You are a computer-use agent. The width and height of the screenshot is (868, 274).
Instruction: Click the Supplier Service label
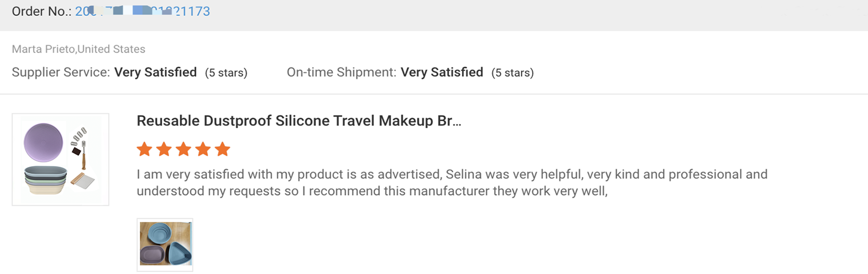pos(60,72)
